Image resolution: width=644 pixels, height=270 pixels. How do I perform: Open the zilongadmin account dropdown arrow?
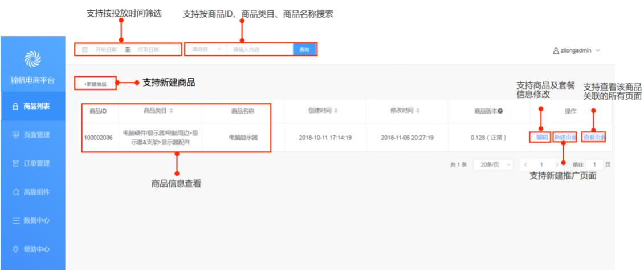[x=597, y=50]
